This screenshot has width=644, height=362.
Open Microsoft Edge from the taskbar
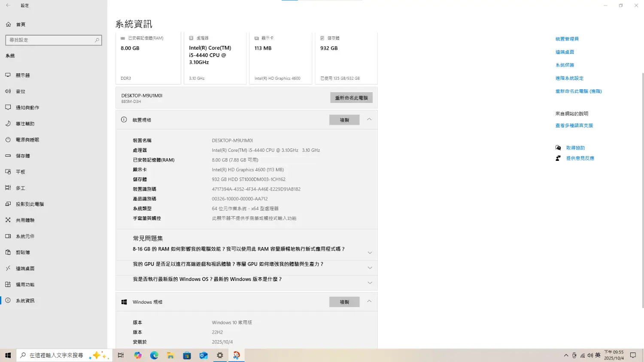154,355
